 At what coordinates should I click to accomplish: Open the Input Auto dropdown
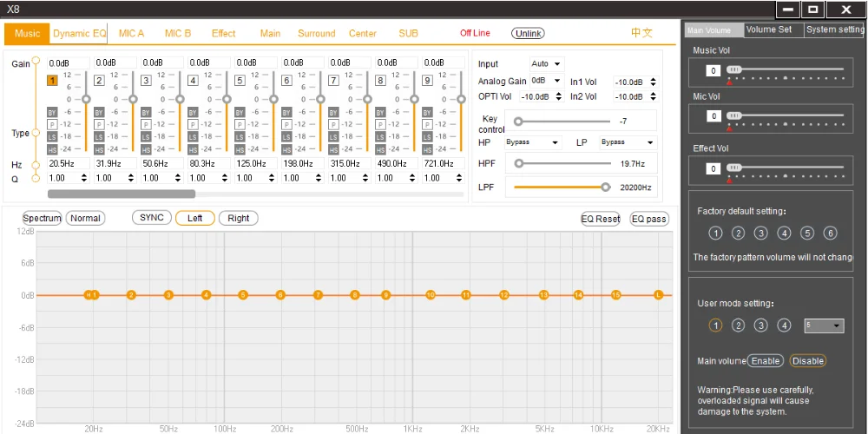coord(547,64)
